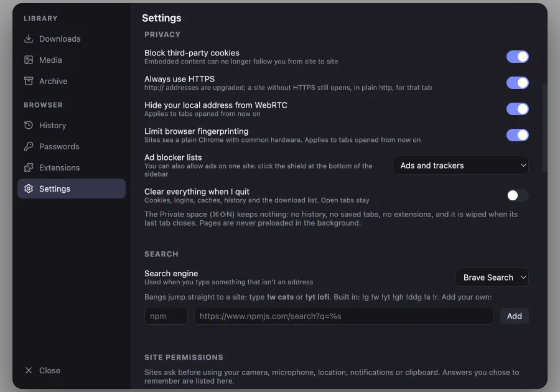Viewport: 560px width, 392px height.
Task: Click Add to save custom bang
Action: [515, 316]
